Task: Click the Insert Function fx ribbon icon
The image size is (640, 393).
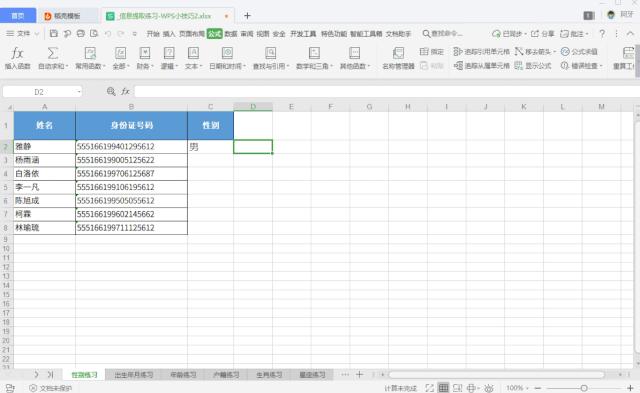Action: tap(17, 53)
